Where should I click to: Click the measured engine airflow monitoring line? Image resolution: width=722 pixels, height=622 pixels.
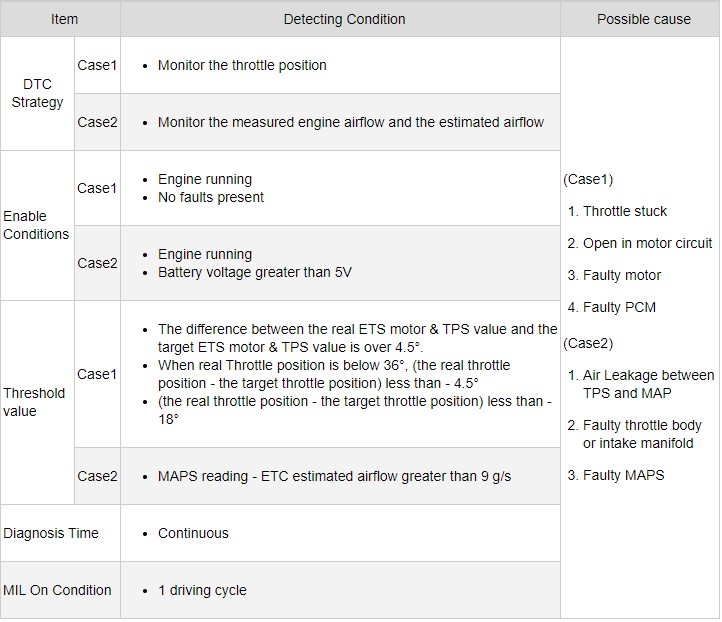(x=350, y=122)
